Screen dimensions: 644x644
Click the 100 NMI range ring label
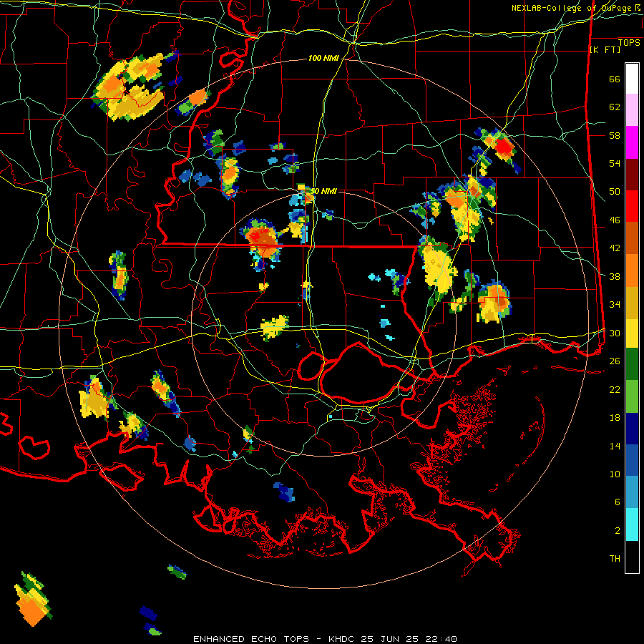(323, 59)
